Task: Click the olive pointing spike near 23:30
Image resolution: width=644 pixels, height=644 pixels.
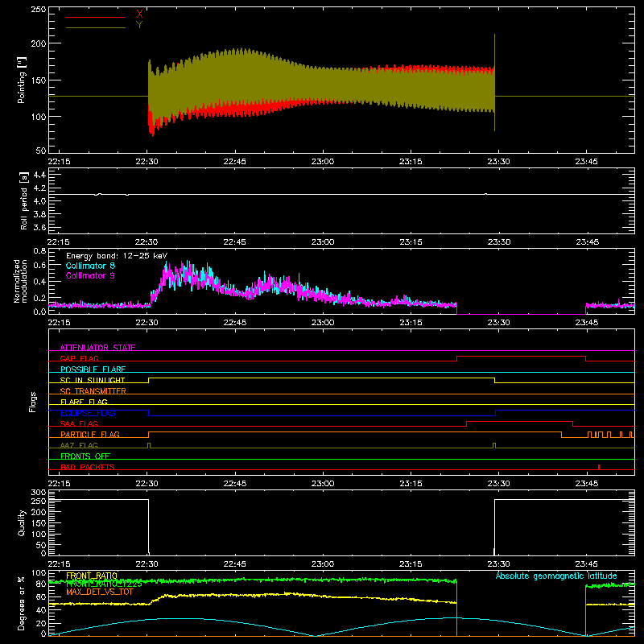Action: pos(494,83)
